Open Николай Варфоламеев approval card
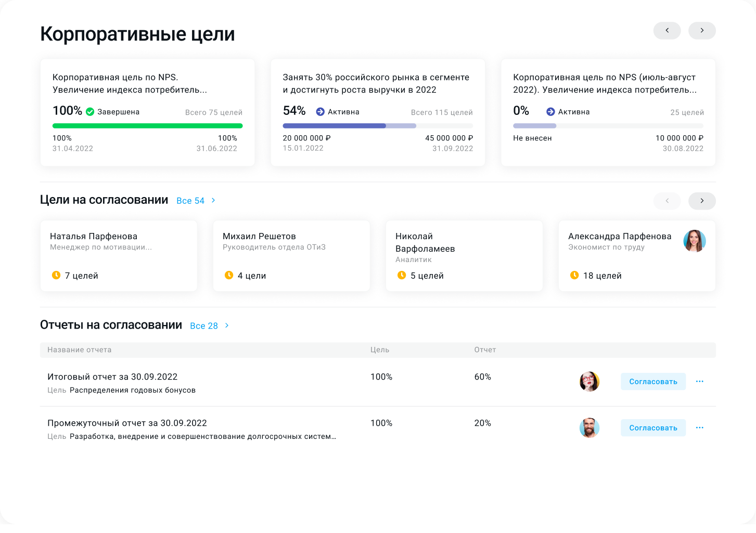756x533 pixels. [x=464, y=255]
